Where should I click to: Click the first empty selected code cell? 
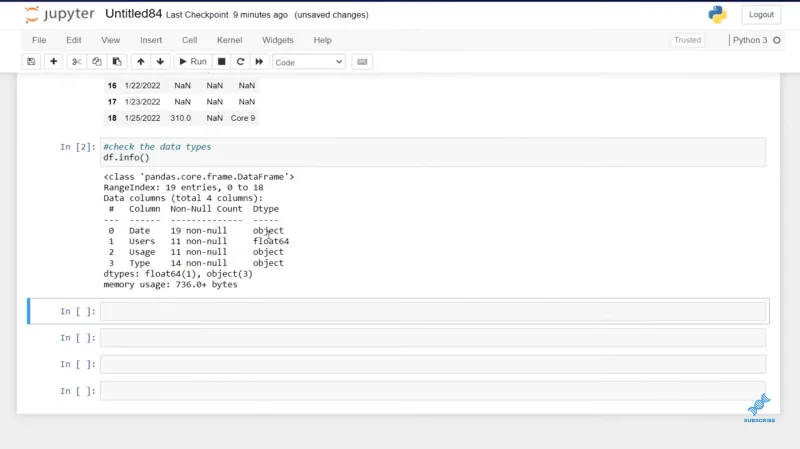point(433,311)
